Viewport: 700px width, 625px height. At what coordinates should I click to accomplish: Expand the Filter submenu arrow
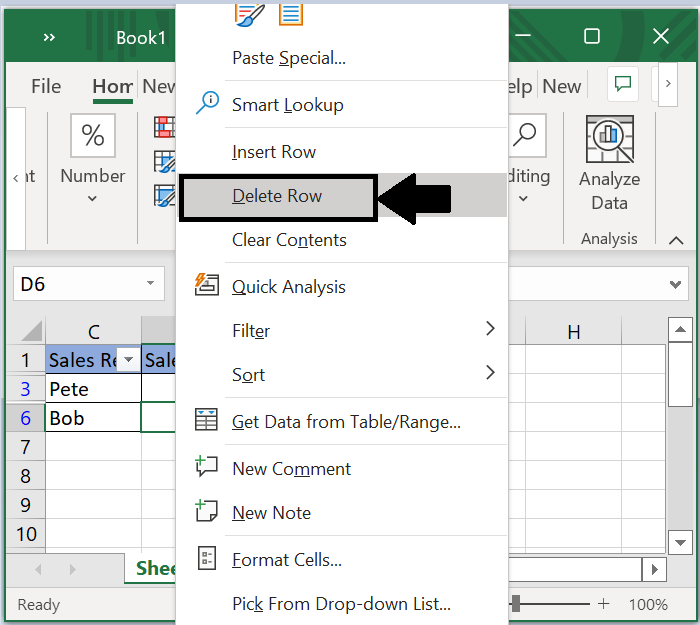(490, 329)
